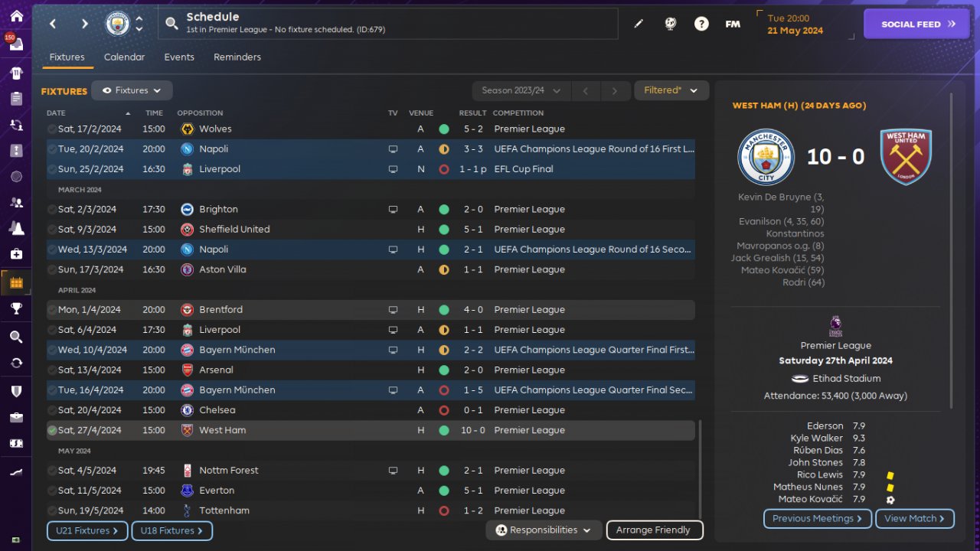Open the Scouting magnifier icon in sidebar
This screenshot has height=551, width=980.
16,337
